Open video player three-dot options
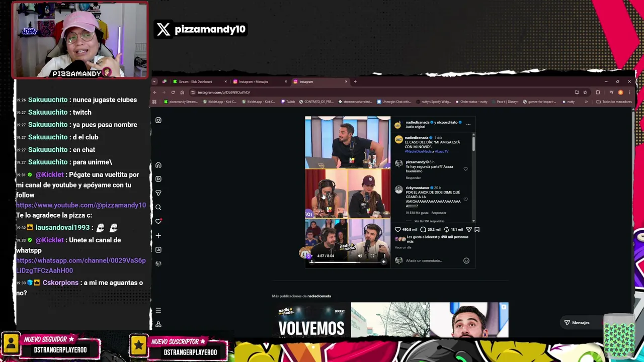The height and width of the screenshot is (362, 644). tap(384, 255)
